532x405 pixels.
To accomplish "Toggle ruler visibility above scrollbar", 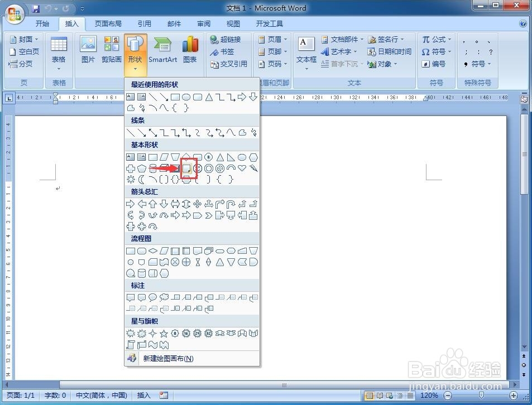I will [x=524, y=99].
